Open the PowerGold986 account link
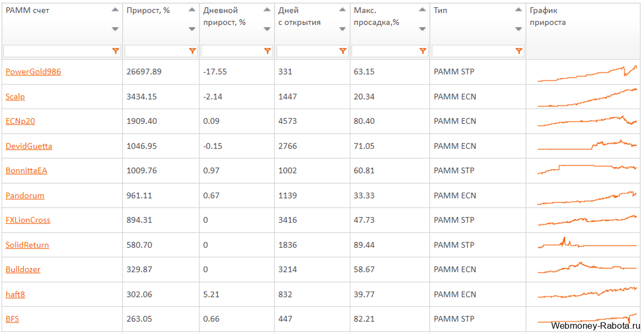This screenshot has width=644, height=334. point(33,71)
